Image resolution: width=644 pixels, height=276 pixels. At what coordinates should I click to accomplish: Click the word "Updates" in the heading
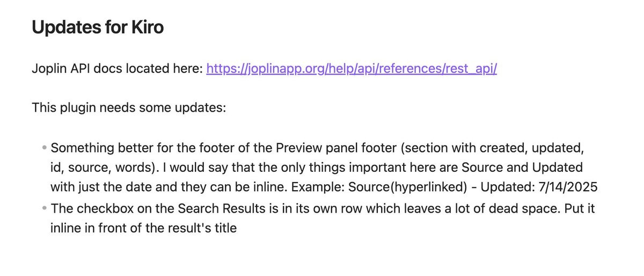tap(65, 27)
